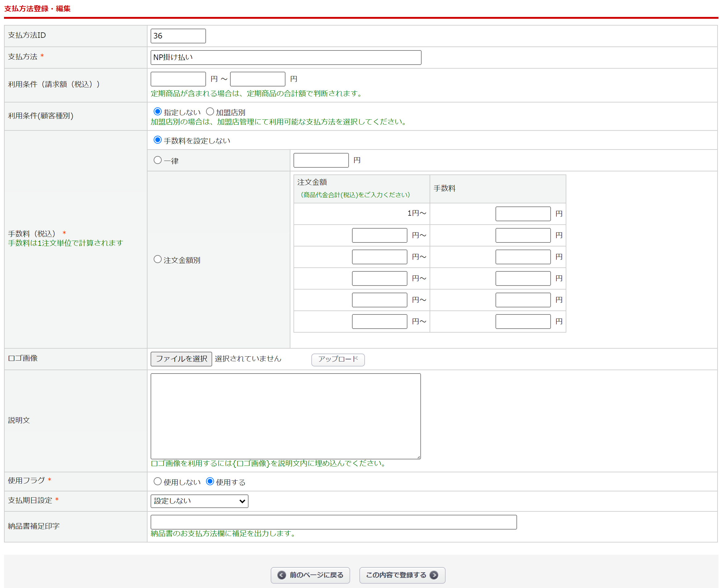Select 加盟店別 radio button
The height and width of the screenshot is (588, 724).
tap(210, 111)
